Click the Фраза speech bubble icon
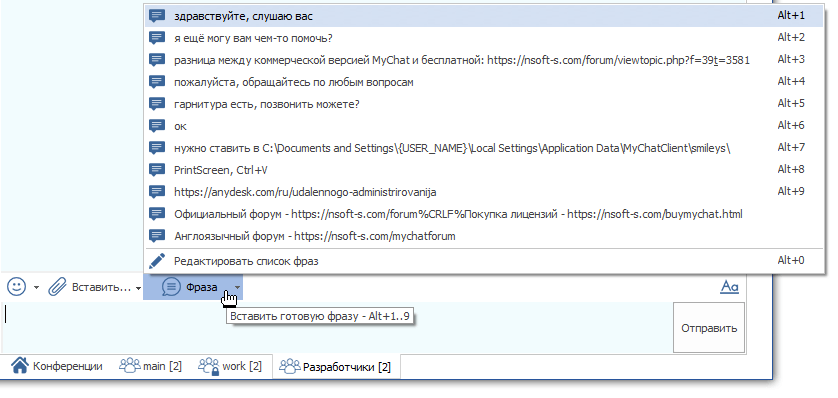Viewport: 838px width, 398px height. (171, 287)
